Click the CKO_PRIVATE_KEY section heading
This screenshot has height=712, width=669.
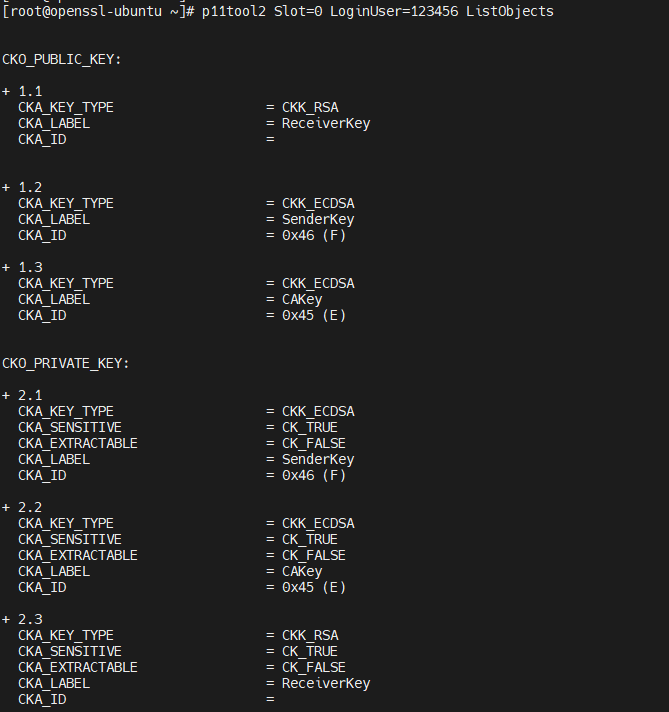66,364
